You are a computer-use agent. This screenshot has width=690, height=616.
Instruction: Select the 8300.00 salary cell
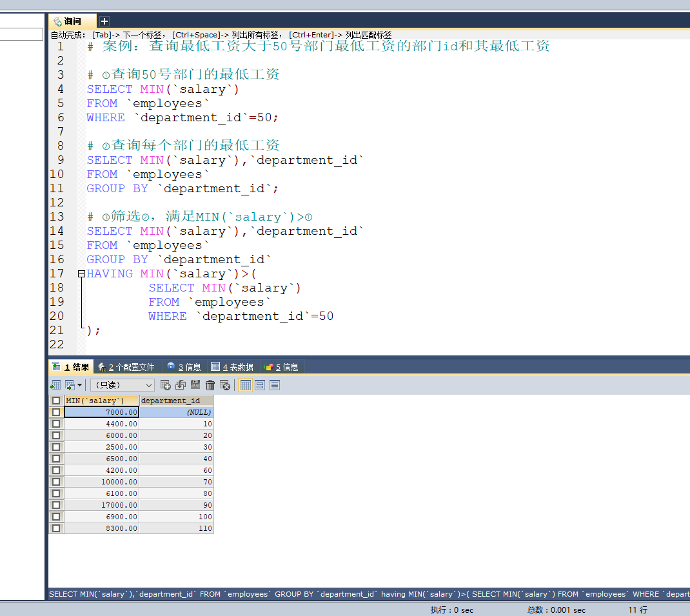point(102,528)
